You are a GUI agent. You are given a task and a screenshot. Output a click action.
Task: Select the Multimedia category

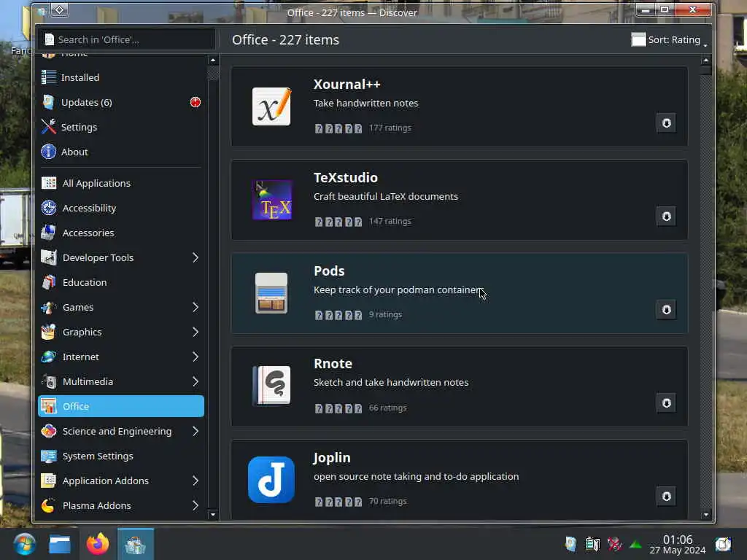[x=121, y=381]
